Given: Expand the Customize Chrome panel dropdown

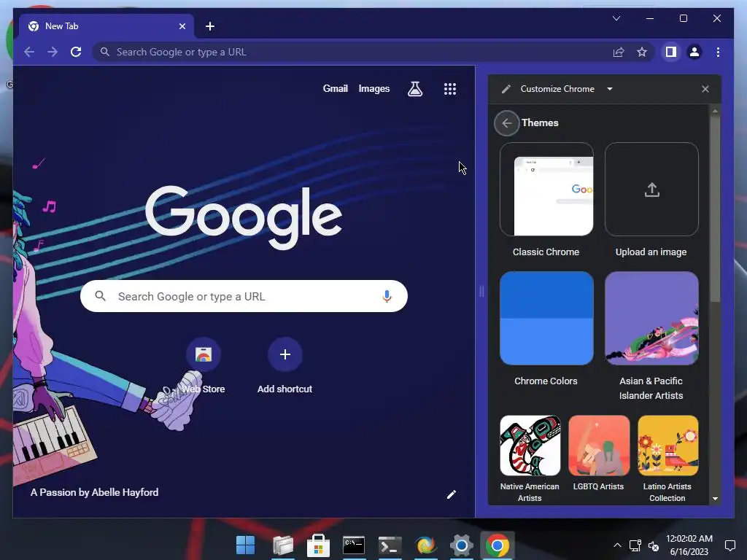Looking at the screenshot, I should coord(609,88).
